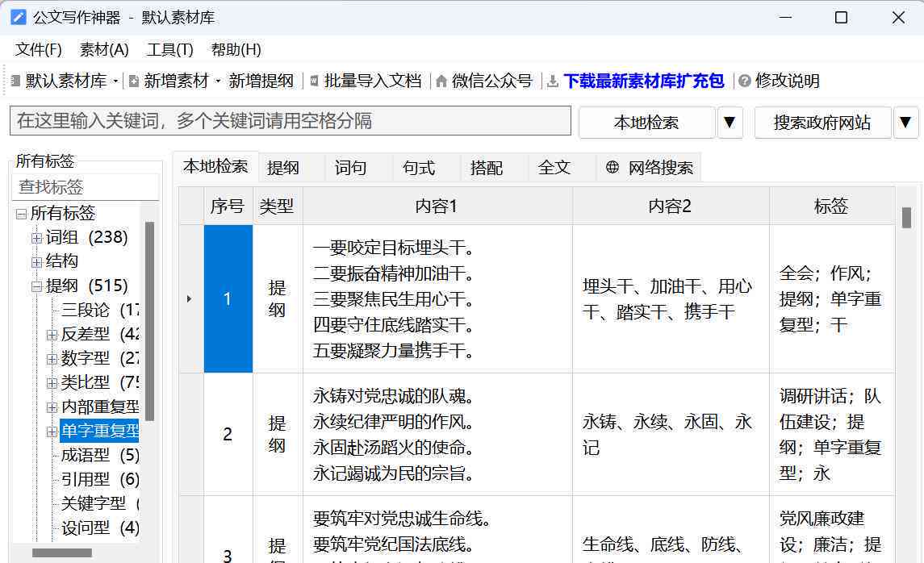Screen dimensions: 924x563
Task: Click 修改说明 in the toolbar
Action: (x=788, y=81)
